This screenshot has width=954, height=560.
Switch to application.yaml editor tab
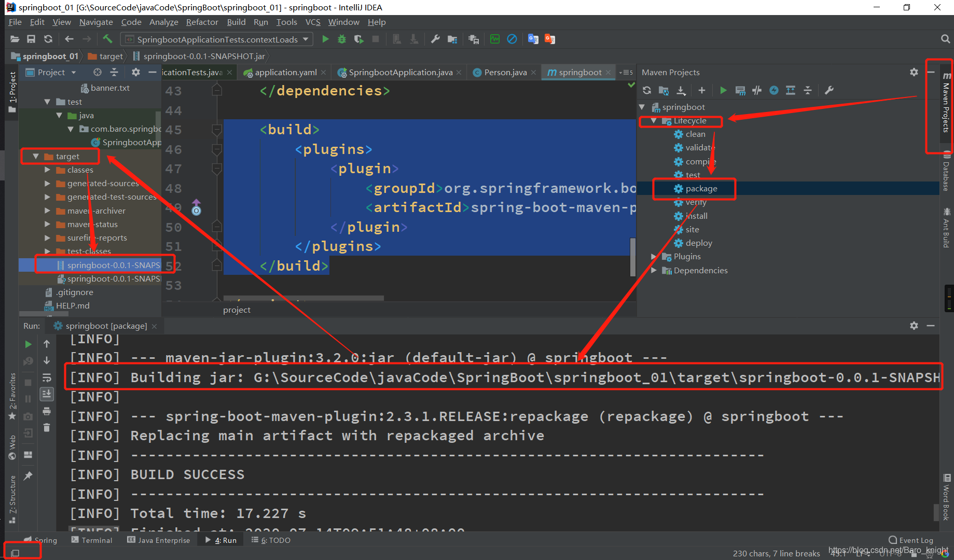(x=285, y=73)
